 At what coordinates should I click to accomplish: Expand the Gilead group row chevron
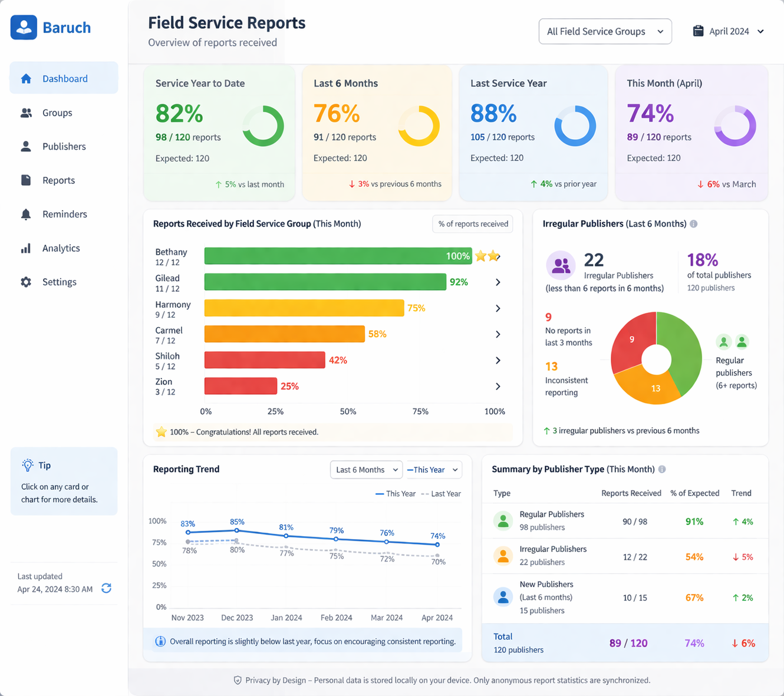click(498, 282)
